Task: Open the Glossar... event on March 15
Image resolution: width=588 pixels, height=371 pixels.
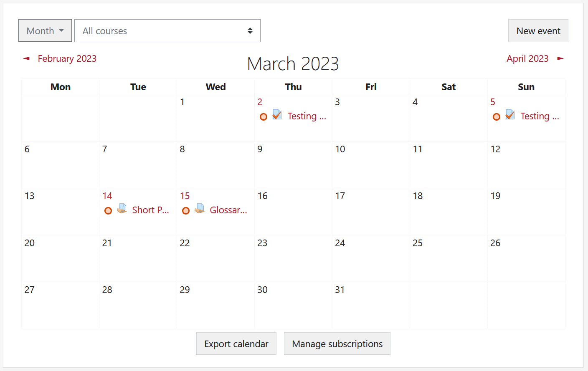Action: click(228, 210)
